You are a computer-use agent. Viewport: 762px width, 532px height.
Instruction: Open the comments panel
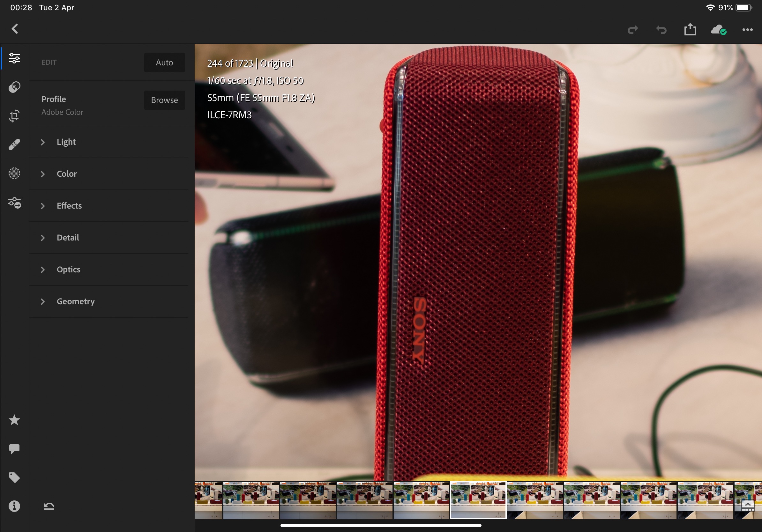click(14, 449)
